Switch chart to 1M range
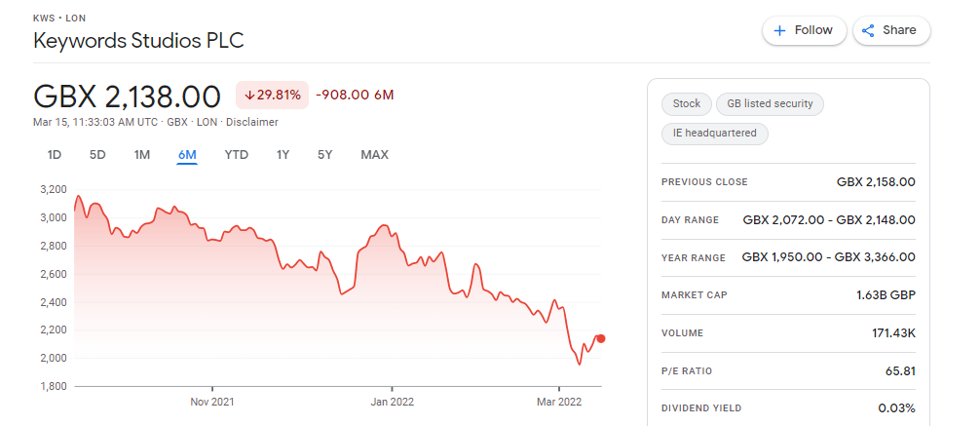The image size is (980, 426). pos(142,155)
